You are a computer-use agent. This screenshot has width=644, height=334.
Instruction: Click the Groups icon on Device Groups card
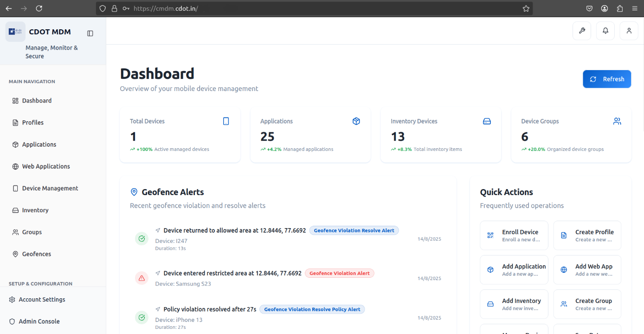(x=617, y=121)
